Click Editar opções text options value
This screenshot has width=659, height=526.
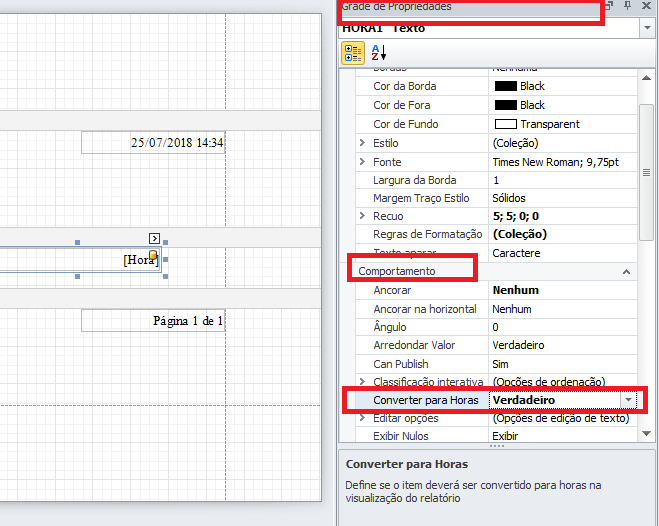coord(563,418)
